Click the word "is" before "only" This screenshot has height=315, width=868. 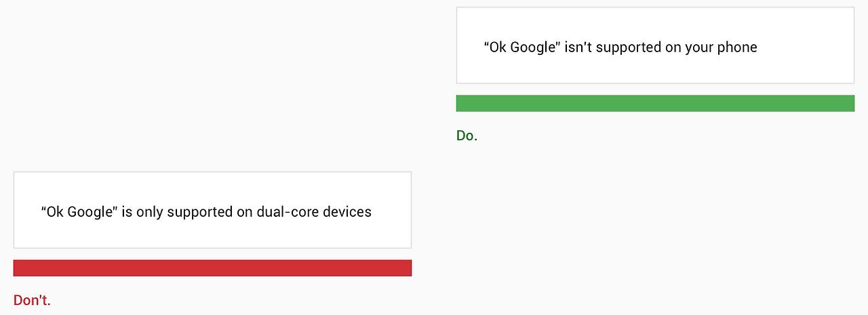127,212
